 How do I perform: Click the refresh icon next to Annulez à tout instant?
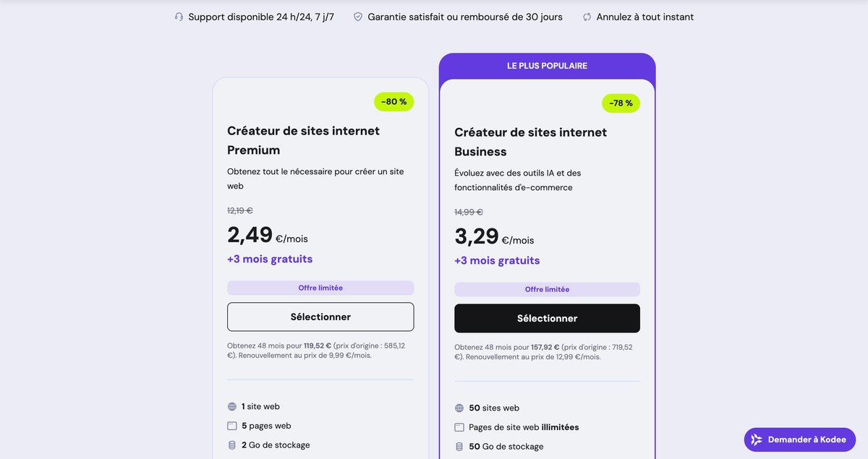tap(586, 15)
